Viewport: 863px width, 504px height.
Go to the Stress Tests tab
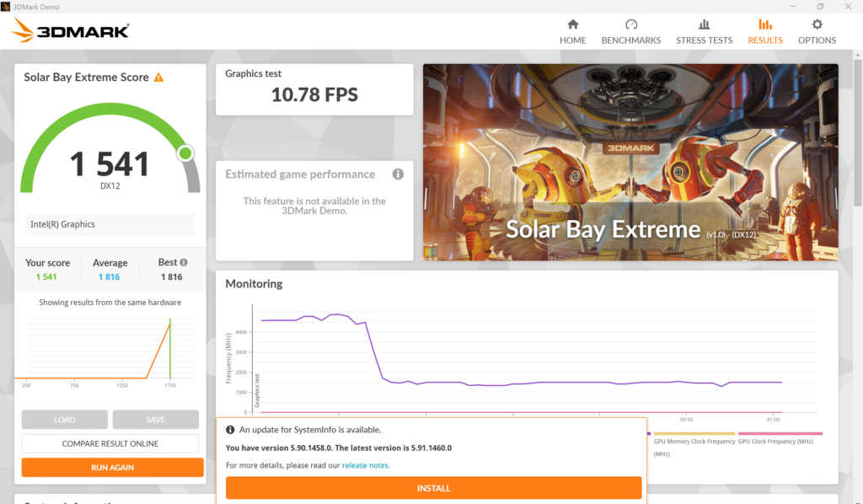click(704, 32)
